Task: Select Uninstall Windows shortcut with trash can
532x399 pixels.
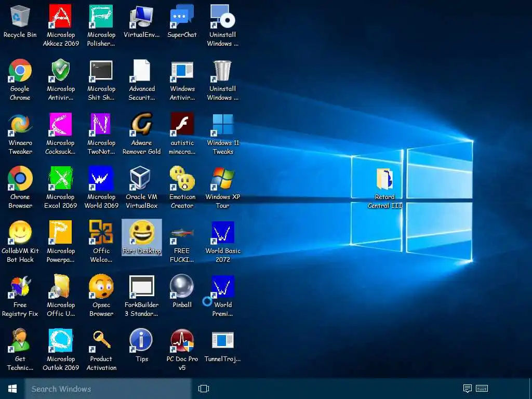Action: [222, 79]
